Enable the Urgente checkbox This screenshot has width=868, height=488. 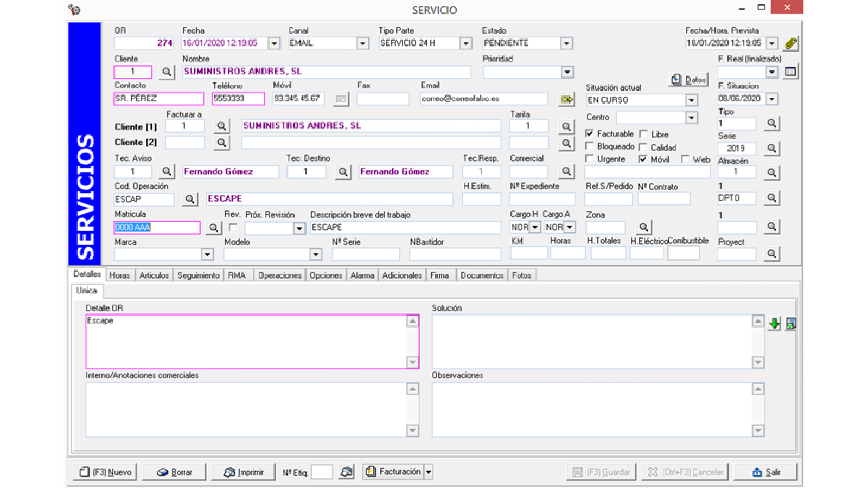590,159
